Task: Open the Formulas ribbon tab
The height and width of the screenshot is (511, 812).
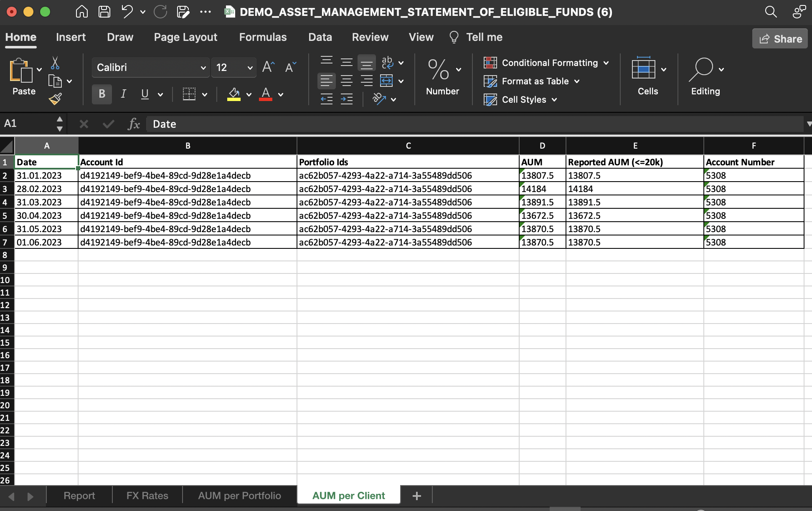Action: (x=263, y=37)
